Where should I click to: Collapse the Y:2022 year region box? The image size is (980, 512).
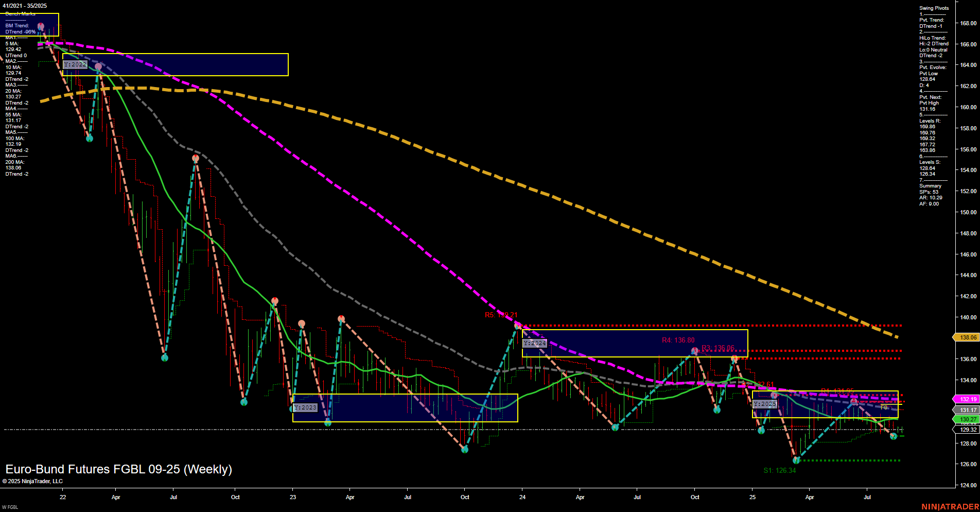[75, 64]
